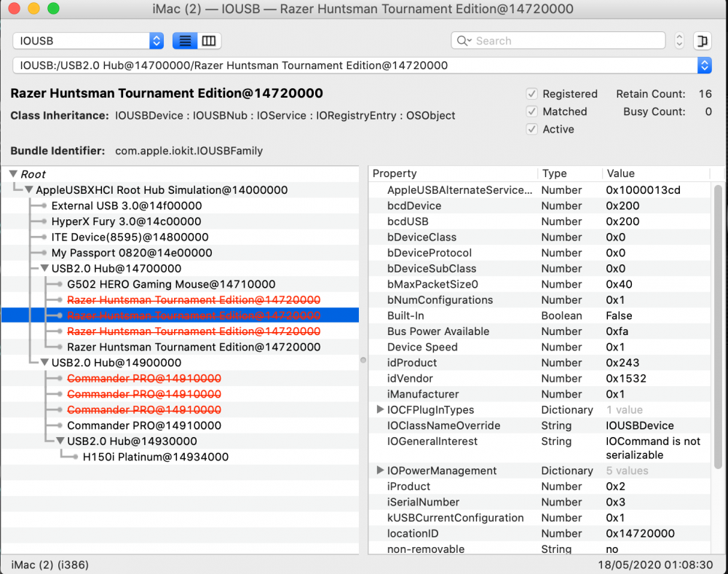
Task: Open the IOUSB plane dropdown
Action: tap(88, 41)
